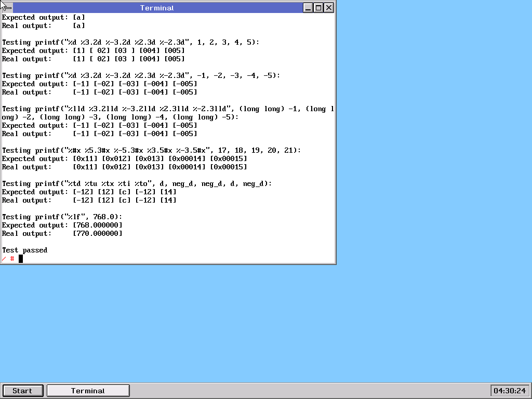Viewport: 532px width, 399px height.
Task: Maximize the Terminal window
Action: (x=318, y=8)
